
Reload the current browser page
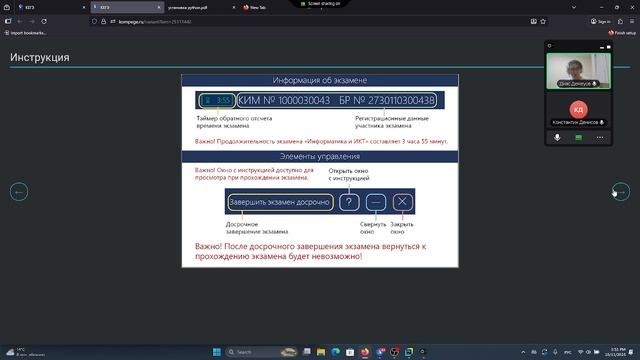tap(44, 21)
